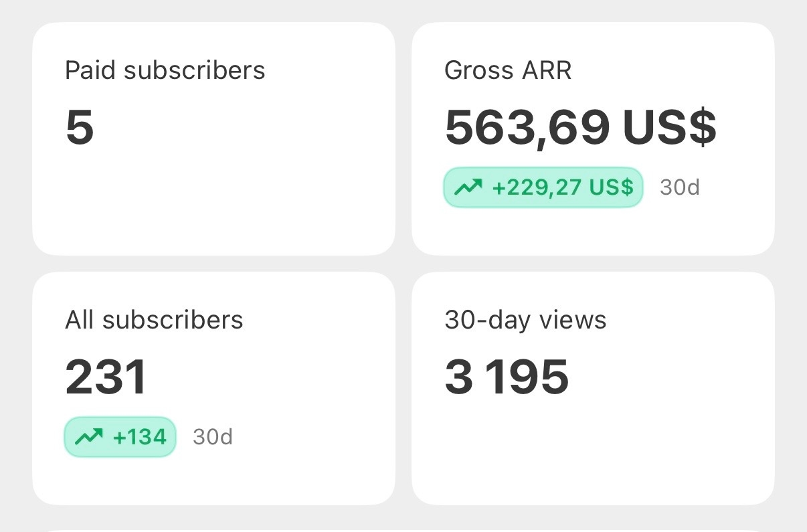807x532 pixels.
Task: Click the upward trend arrow beside +229,27 US$
Action: (x=468, y=187)
